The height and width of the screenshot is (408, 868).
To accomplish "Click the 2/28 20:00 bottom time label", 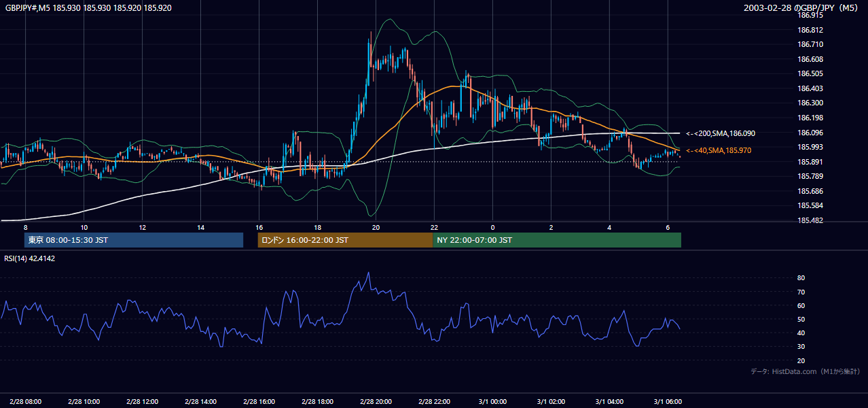I will click(x=376, y=402).
